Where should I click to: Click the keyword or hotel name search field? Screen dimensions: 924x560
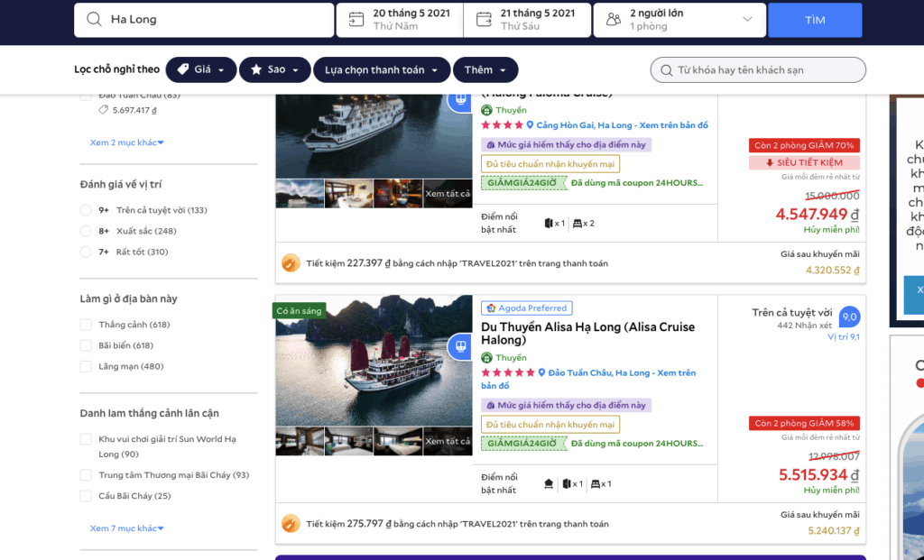point(758,70)
